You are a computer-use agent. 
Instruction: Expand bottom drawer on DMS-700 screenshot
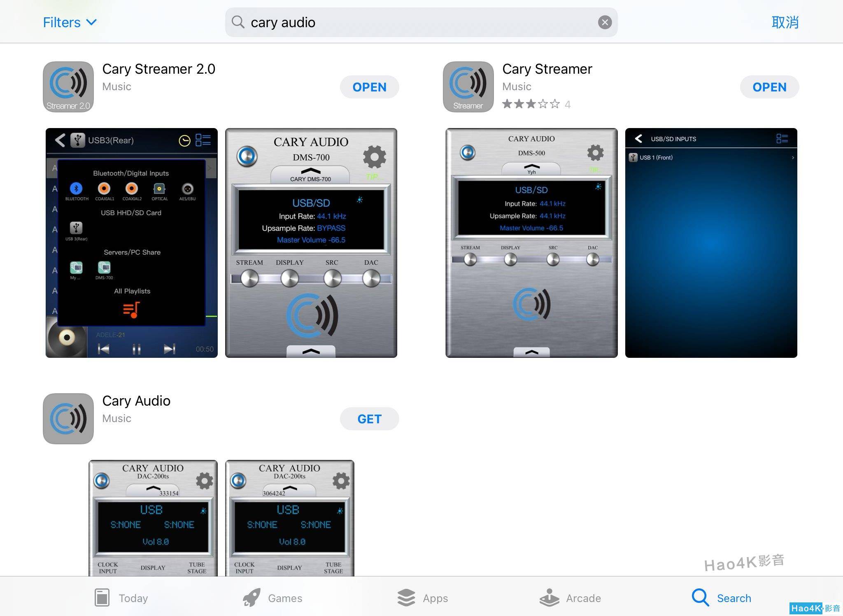(x=311, y=351)
